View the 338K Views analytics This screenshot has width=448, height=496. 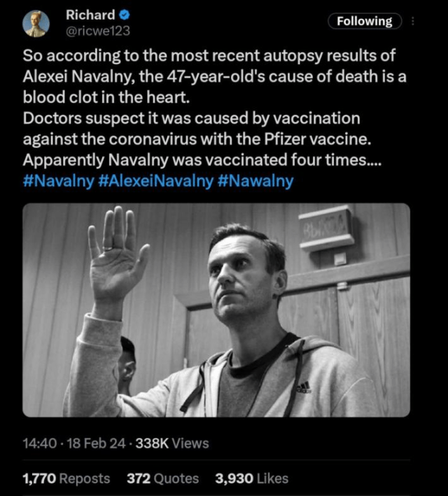172,443
